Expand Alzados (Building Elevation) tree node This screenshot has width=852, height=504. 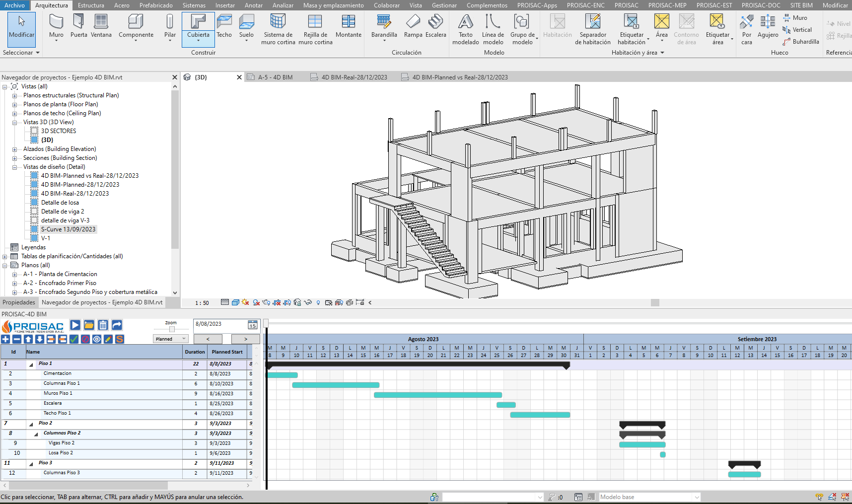click(14, 149)
